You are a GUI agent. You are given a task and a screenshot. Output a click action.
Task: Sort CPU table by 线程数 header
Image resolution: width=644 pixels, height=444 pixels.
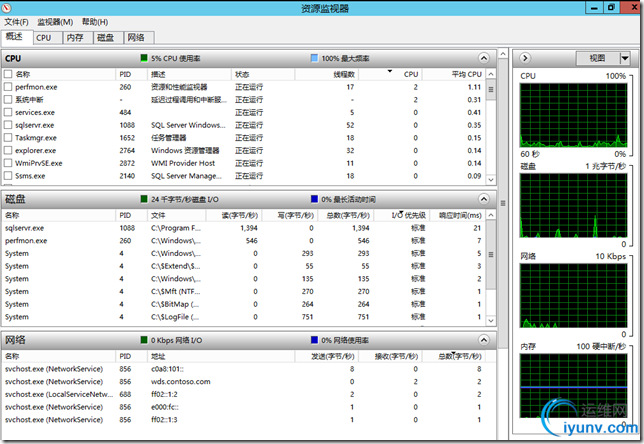pos(327,74)
